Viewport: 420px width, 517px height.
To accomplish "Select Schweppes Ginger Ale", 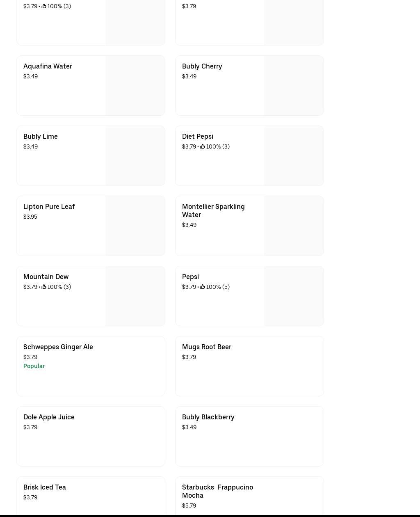I will tap(58, 347).
